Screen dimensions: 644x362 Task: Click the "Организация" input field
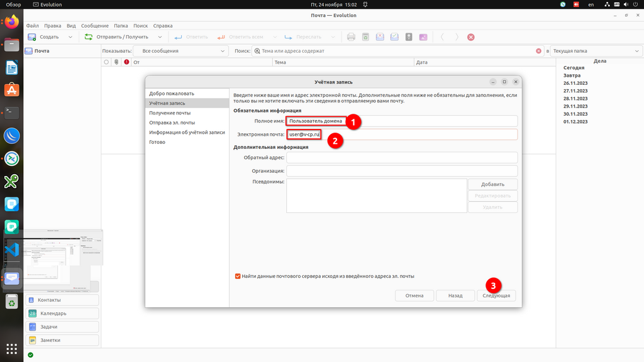click(402, 171)
